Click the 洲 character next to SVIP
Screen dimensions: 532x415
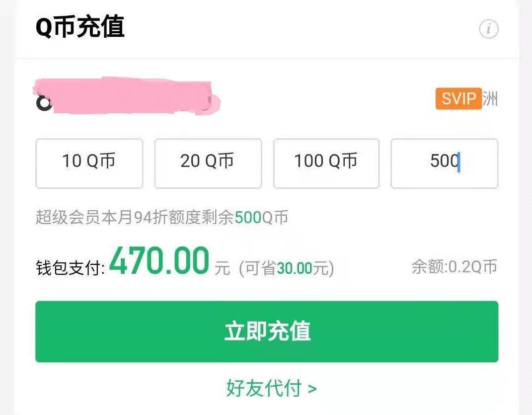pos(491,99)
